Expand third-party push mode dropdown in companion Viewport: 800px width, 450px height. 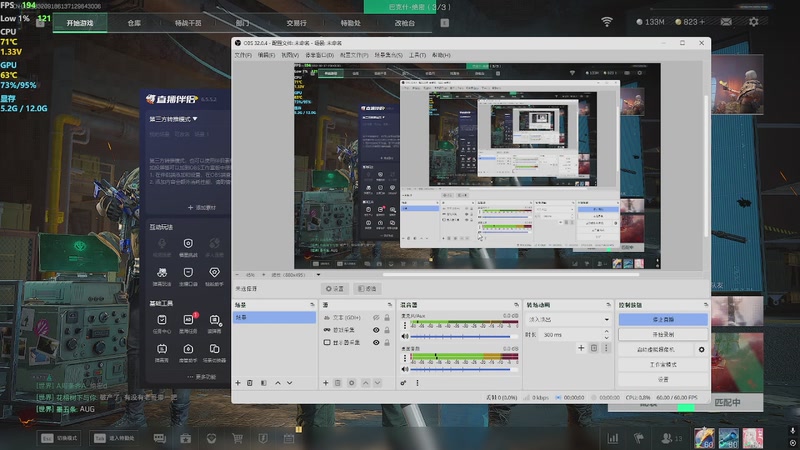173,119
